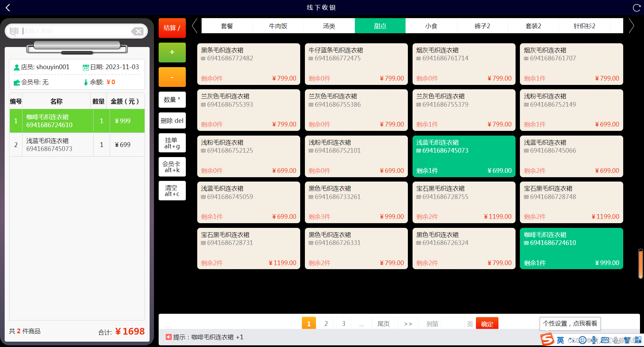The image size is (644, 347).
Task: Go to page 1 in pagination
Action: click(309, 323)
